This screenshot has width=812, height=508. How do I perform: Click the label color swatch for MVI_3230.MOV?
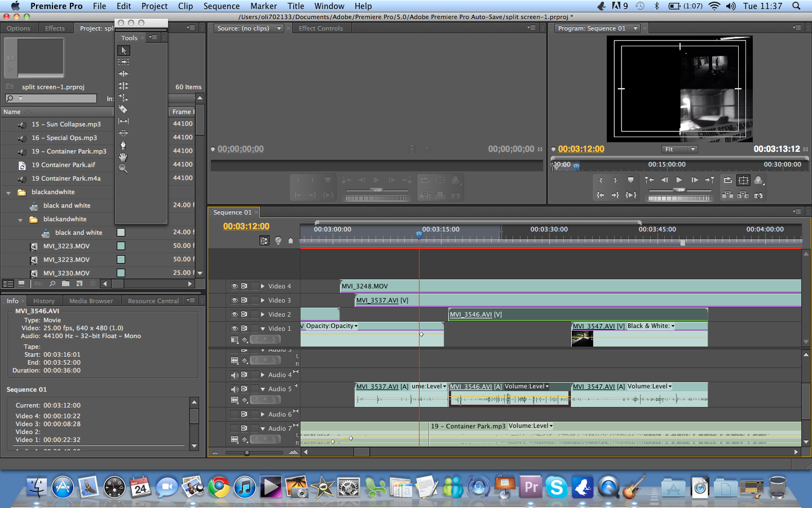(x=121, y=273)
